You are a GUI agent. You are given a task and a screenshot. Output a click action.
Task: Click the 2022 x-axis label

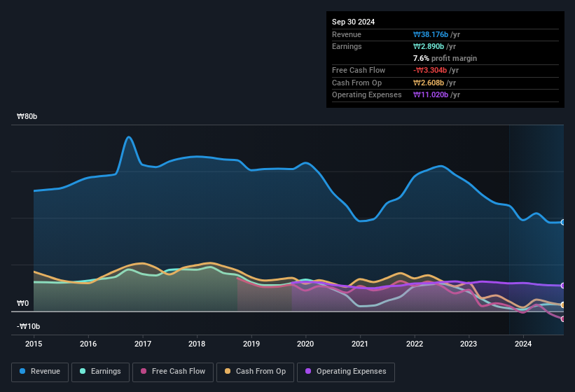[x=415, y=344]
